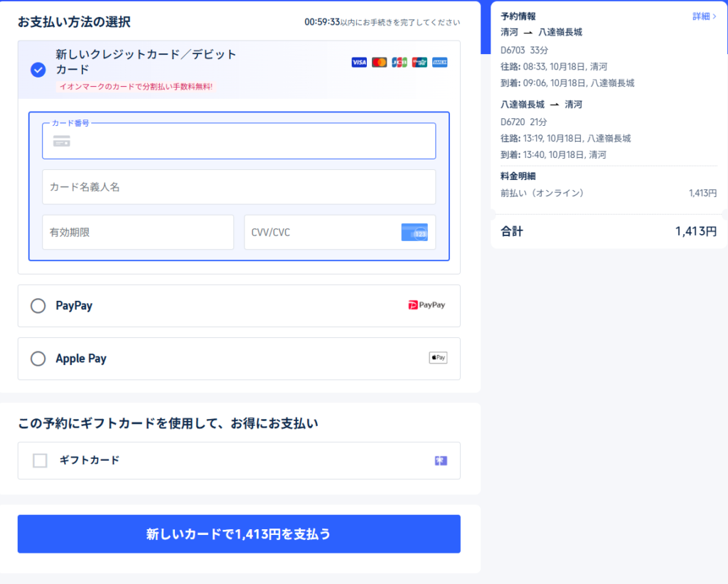
Task: Select the PayPay payment radio button
Action: (38, 306)
